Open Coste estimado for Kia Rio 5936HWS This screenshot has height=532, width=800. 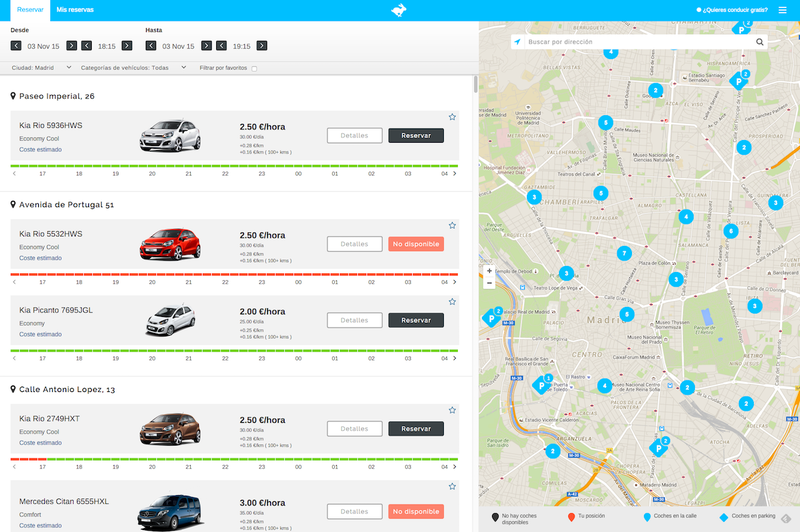40,149
